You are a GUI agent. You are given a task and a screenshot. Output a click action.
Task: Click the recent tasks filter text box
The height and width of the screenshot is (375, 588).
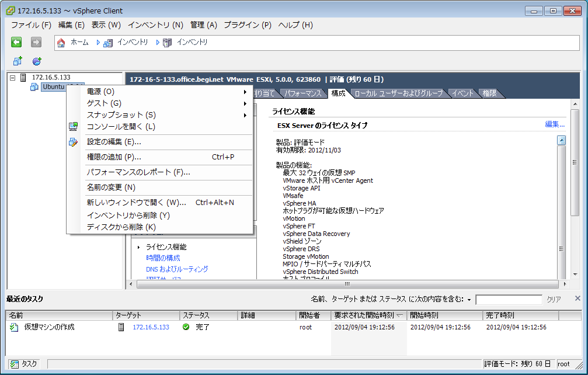point(509,300)
